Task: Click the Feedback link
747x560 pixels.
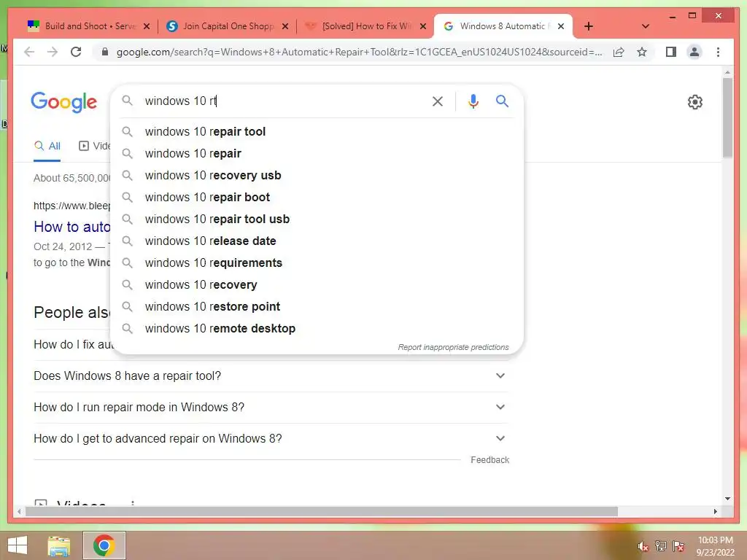Action: click(489, 460)
